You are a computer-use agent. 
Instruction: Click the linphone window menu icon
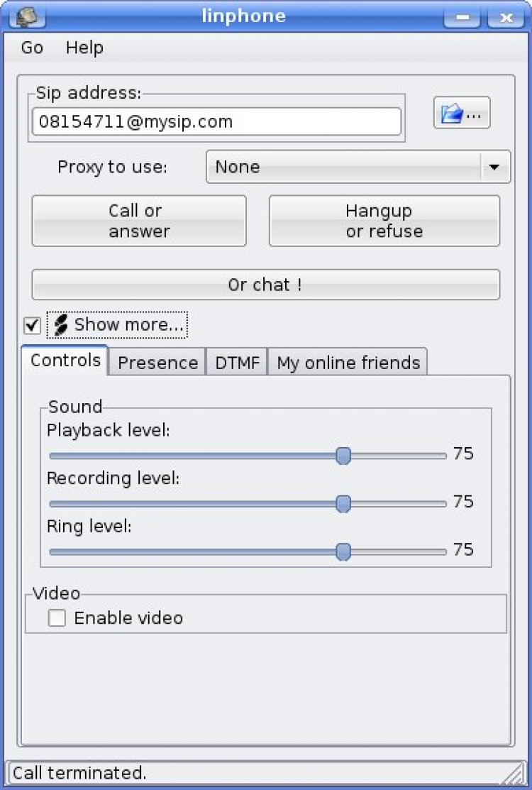pyautogui.click(x=25, y=16)
